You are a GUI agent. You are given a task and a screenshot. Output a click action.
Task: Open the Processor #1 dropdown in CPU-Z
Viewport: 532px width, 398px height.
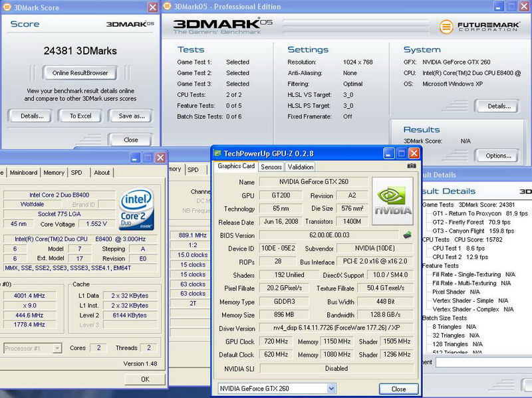point(57,348)
